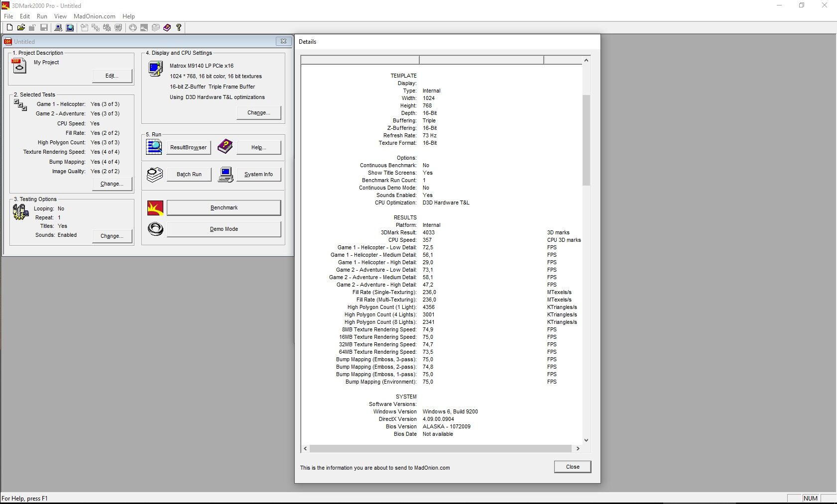Click the yellow question mark toolbar icon
Screen dimensions: 837x504
pos(178,27)
